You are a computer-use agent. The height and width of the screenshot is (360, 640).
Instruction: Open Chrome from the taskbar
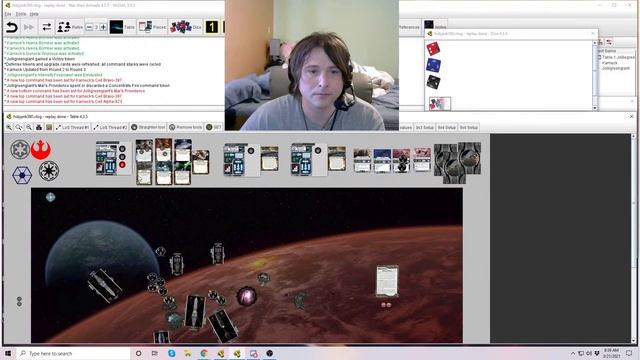204,353
